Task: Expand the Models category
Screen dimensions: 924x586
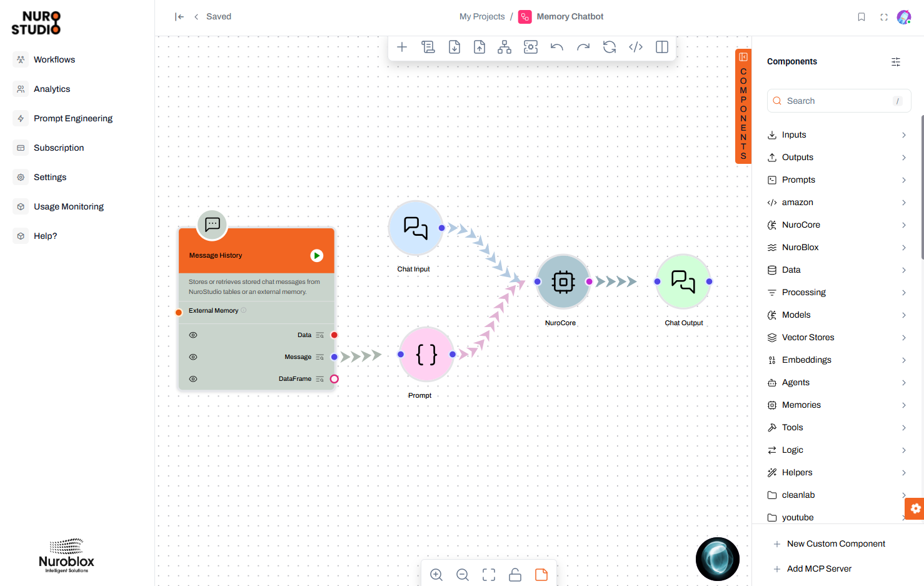Action: (x=836, y=315)
